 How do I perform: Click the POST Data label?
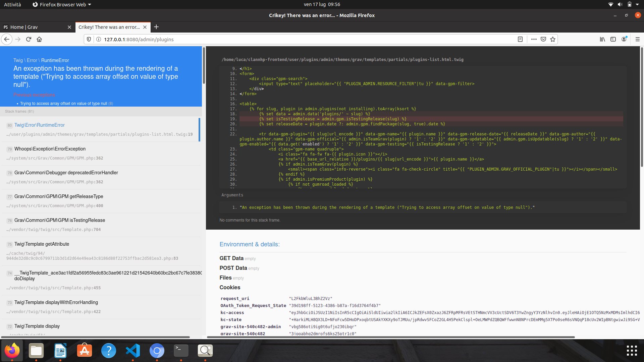click(x=233, y=268)
